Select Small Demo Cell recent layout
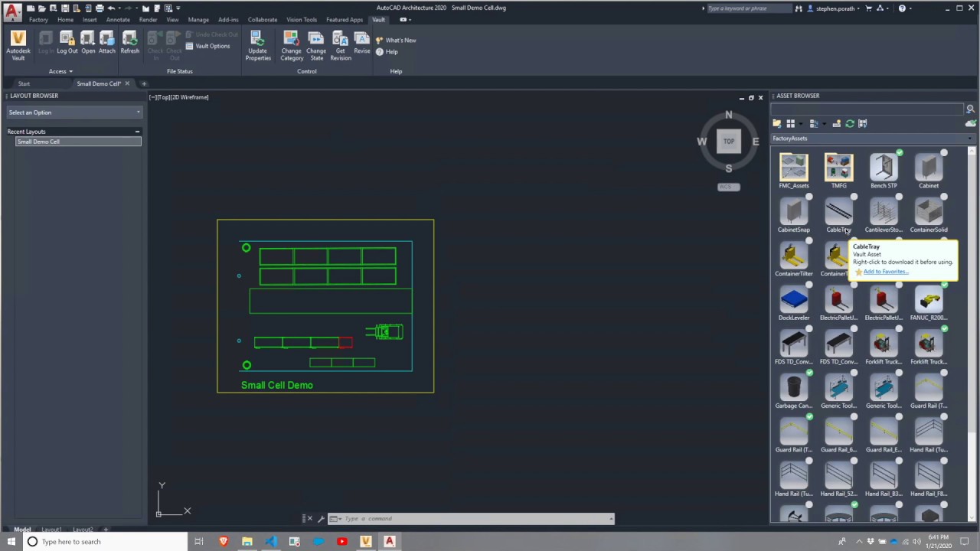The image size is (980, 551). tap(78, 142)
